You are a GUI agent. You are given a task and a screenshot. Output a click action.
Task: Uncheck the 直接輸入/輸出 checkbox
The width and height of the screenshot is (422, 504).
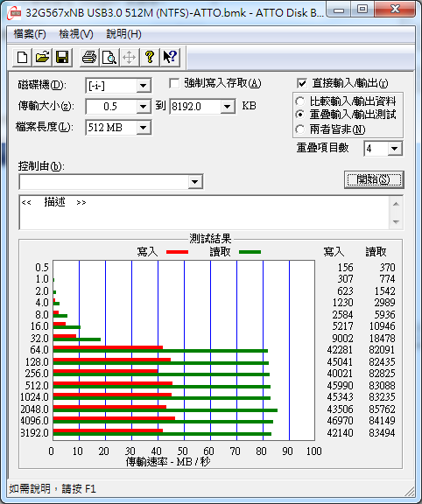(302, 84)
